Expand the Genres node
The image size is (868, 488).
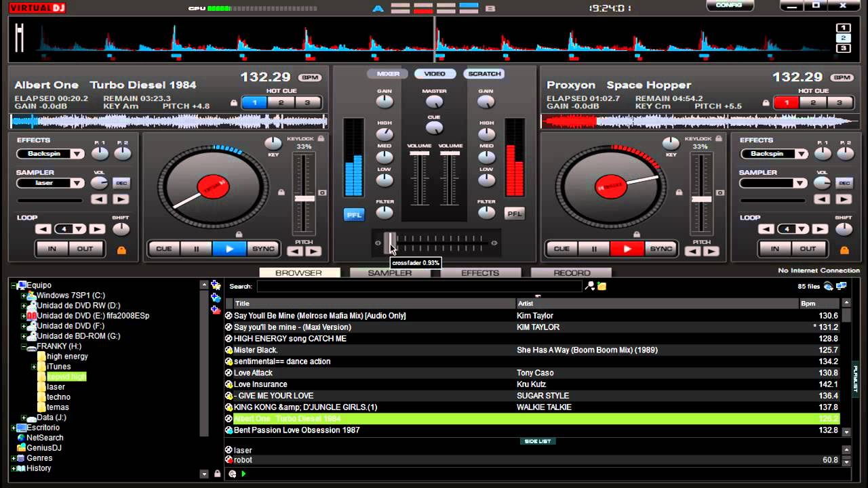click(x=14, y=458)
